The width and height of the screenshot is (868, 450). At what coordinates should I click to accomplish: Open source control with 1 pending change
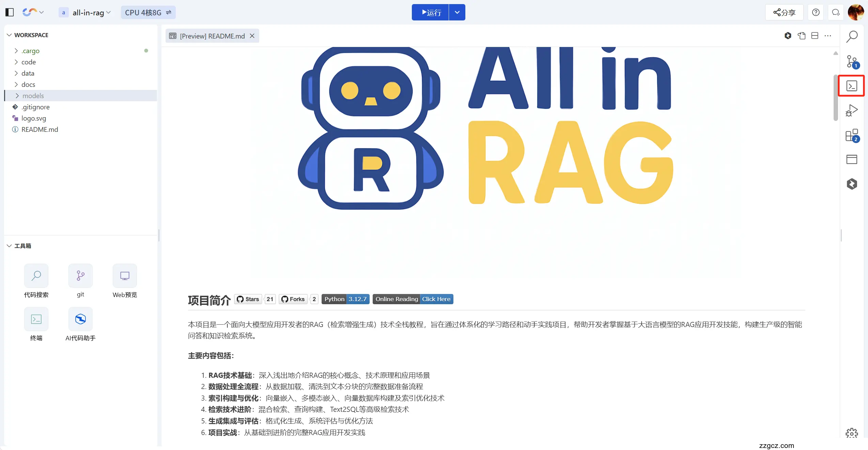[852, 62]
